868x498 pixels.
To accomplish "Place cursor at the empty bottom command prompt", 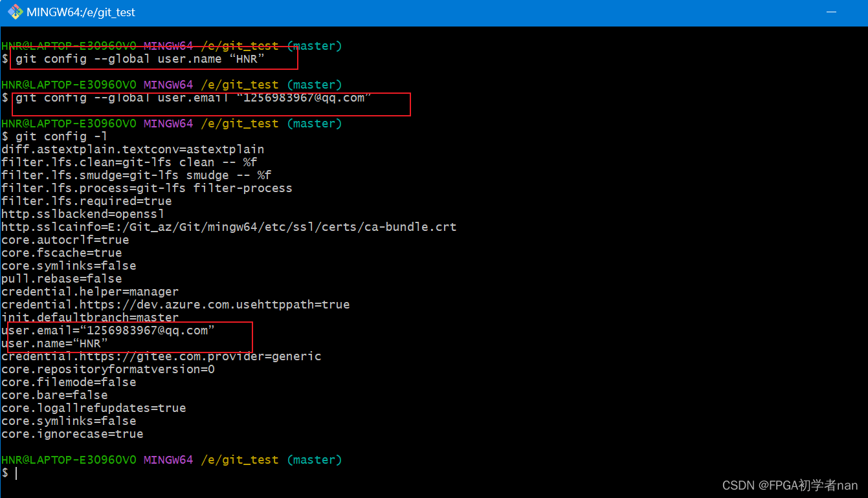I will point(17,473).
